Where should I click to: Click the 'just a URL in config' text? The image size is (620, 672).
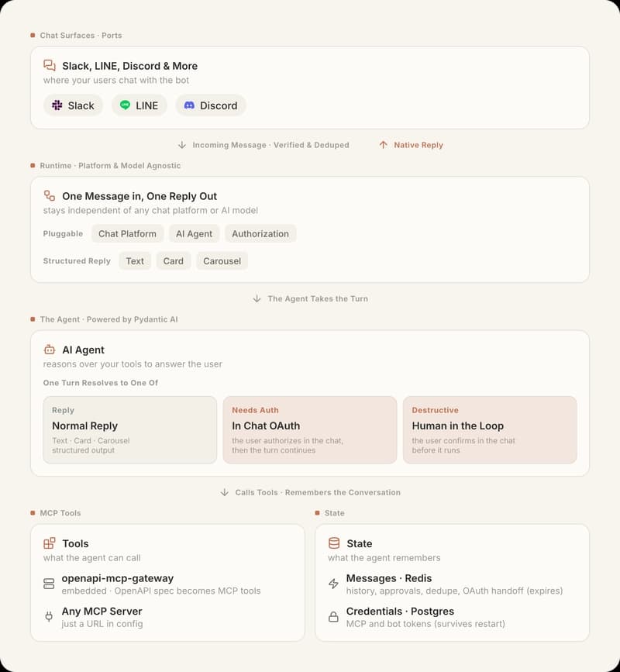click(x=102, y=624)
